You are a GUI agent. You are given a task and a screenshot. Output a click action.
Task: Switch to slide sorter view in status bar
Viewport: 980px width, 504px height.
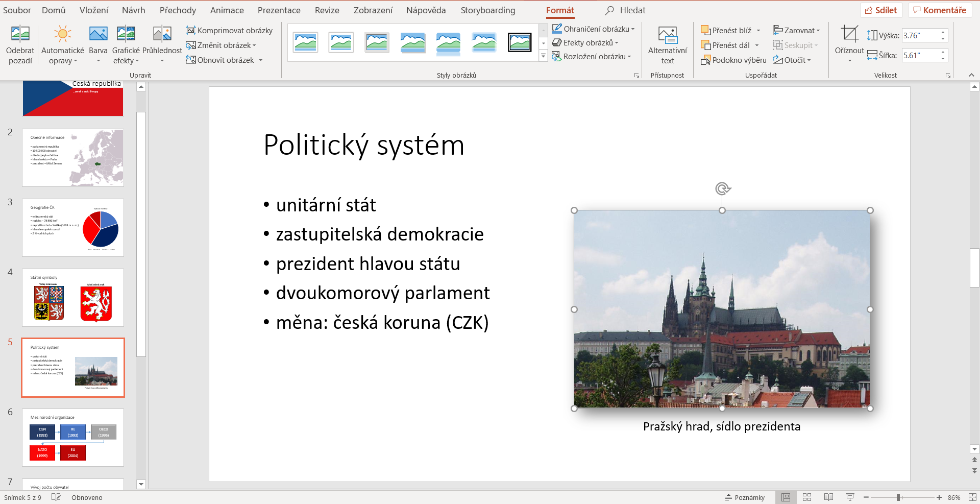(807, 497)
